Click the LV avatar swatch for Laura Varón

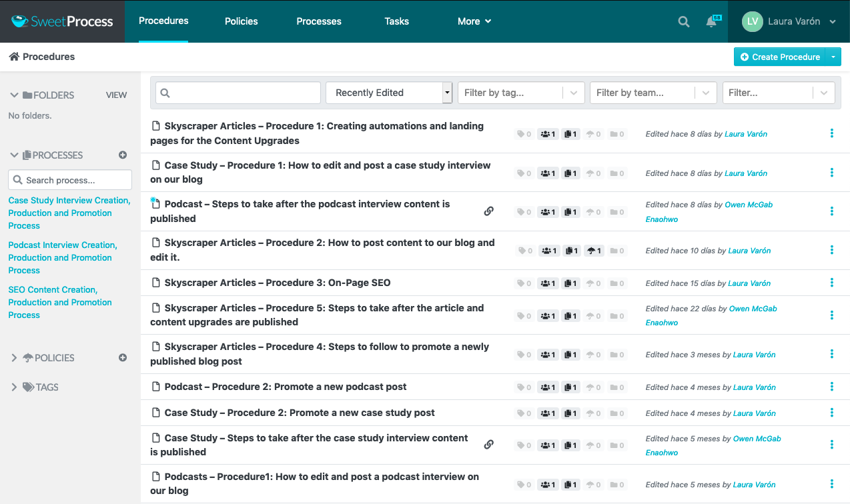click(x=752, y=21)
